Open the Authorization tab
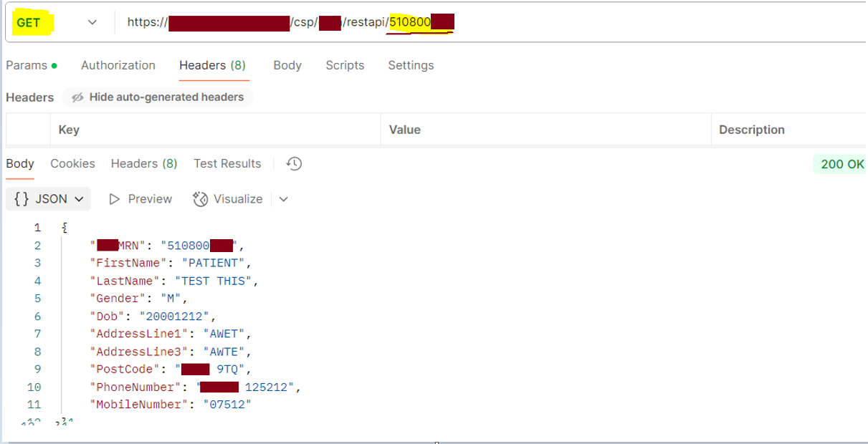868x444 pixels. click(x=118, y=65)
